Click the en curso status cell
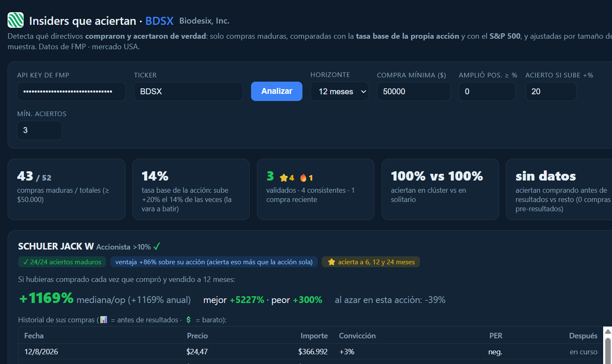 (x=584, y=352)
